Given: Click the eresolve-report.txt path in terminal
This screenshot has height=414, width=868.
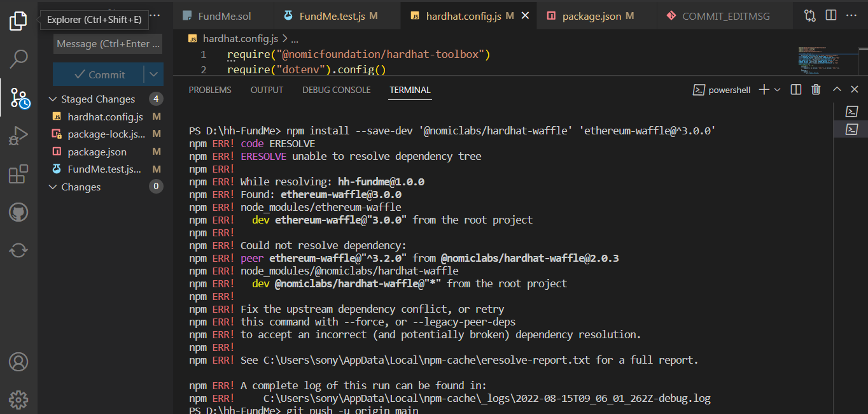Looking at the screenshot, I should (426, 360).
